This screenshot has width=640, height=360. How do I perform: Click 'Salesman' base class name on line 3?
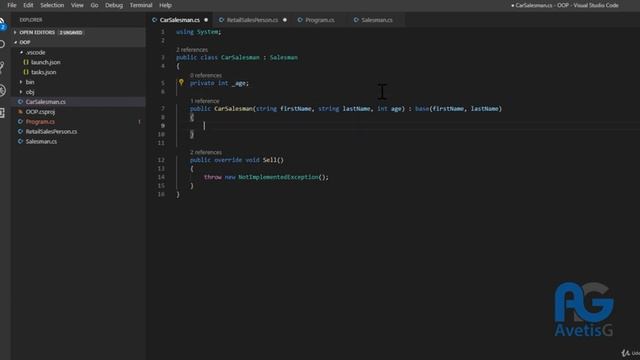point(284,58)
